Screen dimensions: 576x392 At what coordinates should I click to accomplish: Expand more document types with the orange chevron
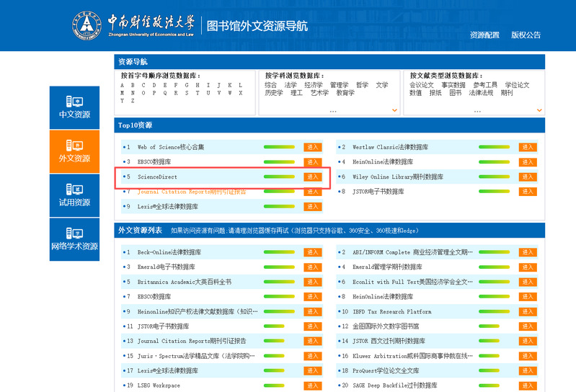click(x=539, y=110)
